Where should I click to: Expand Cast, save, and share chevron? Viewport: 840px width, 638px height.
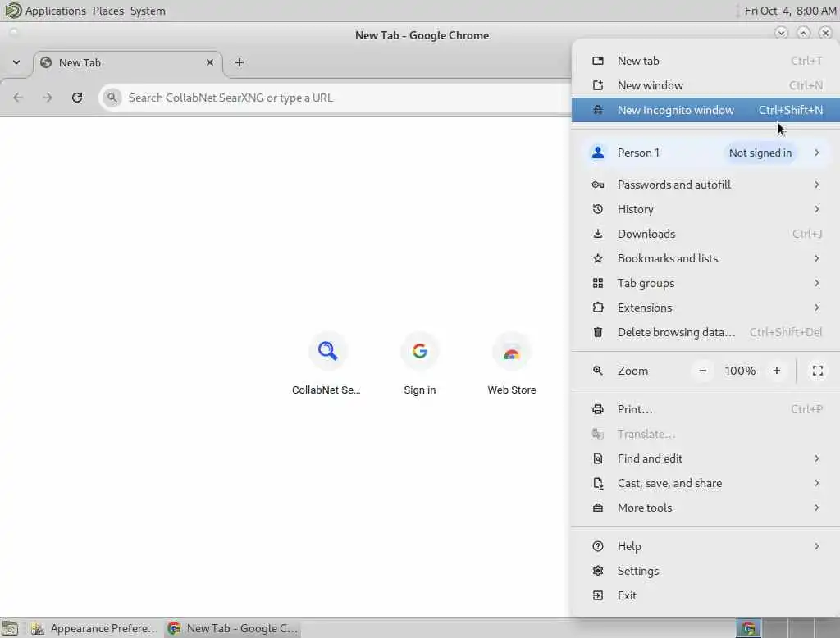point(816,483)
